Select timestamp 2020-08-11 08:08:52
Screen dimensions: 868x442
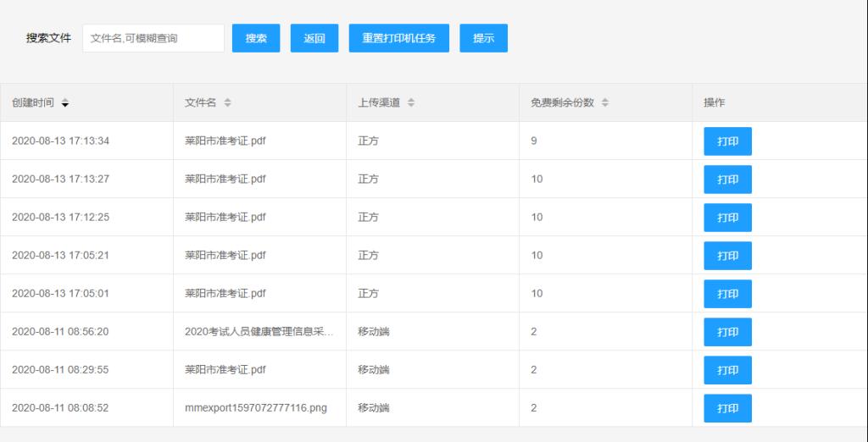(x=60, y=408)
